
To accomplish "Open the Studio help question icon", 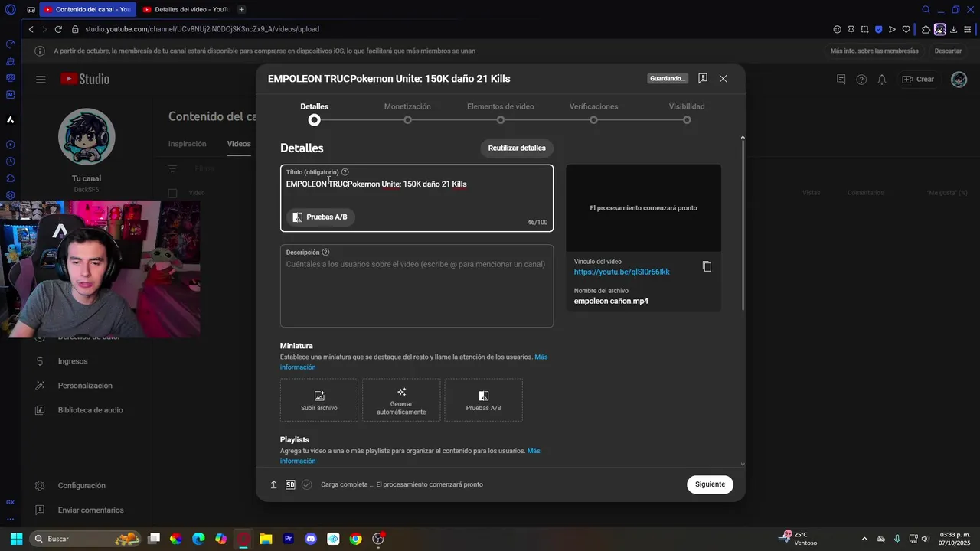I will tap(861, 80).
